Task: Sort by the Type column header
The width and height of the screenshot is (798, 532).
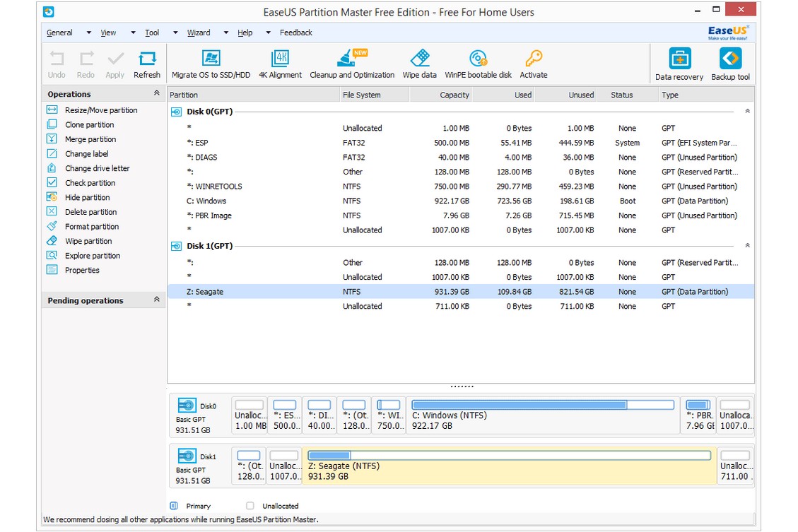Action: (x=705, y=95)
